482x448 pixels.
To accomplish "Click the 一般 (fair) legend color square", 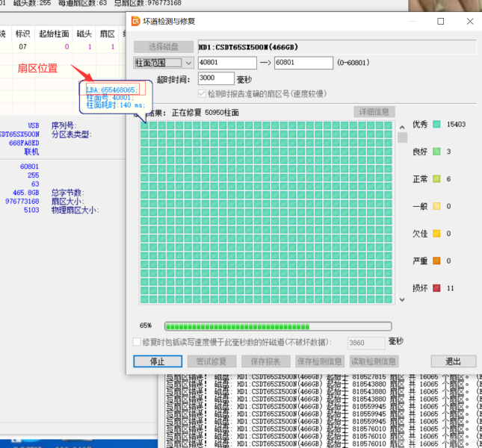I will click(436, 206).
